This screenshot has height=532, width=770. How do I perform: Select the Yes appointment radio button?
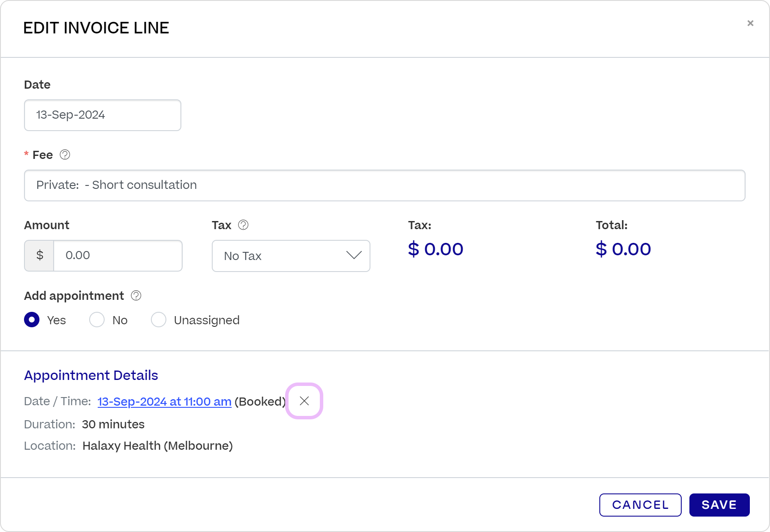point(32,320)
